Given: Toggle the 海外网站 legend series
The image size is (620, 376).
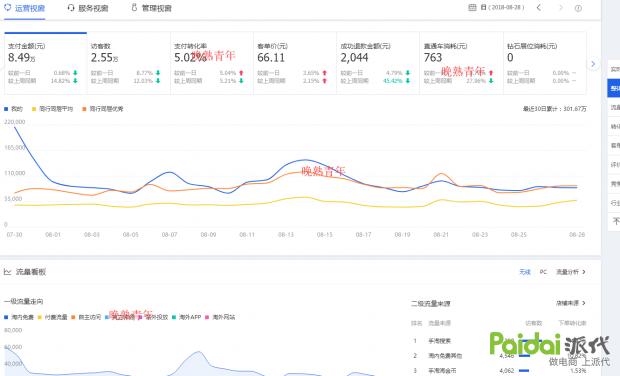Looking at the screenshot, I should 220,317.
